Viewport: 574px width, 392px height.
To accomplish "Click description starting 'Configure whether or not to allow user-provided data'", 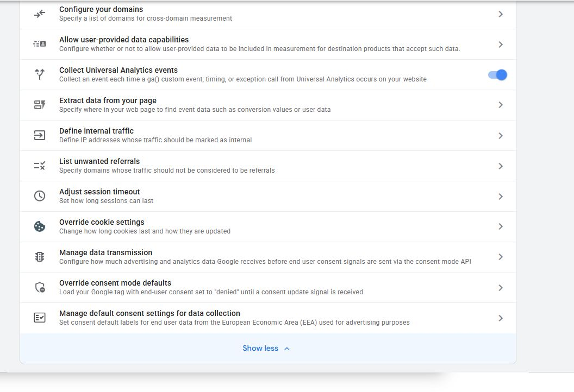I will [259, 49].
